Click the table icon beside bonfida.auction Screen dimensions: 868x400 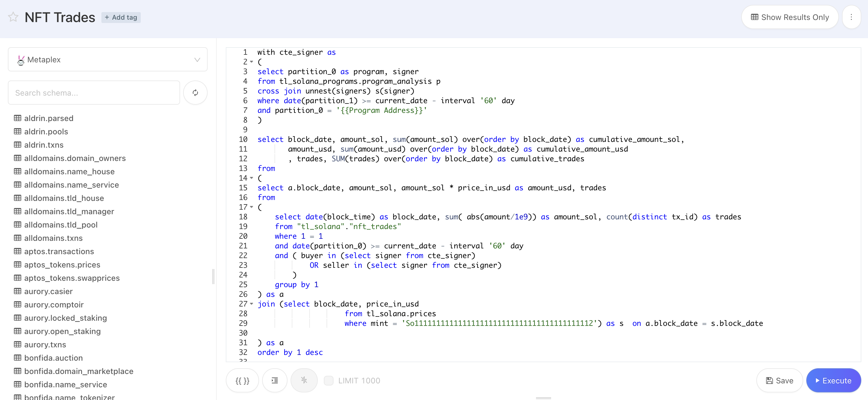(x=18, y=358)
